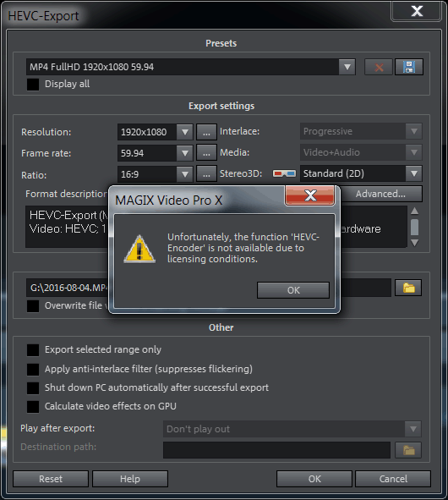The width and height of the screenshot is (448, 500).
Task: Click the Destination path input field
Action: coord(276,450)
